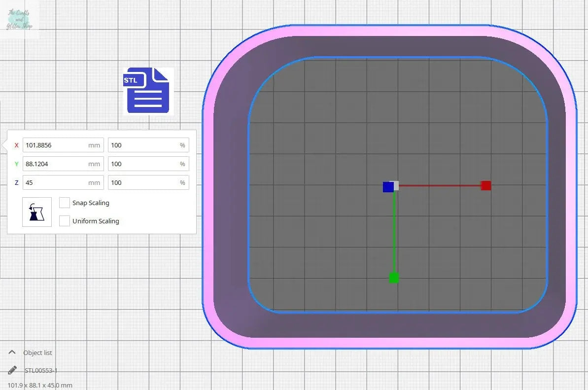Click the Y dimension field showing 88.1204
This screenshot has width=588, height=390.
(54, 164)
